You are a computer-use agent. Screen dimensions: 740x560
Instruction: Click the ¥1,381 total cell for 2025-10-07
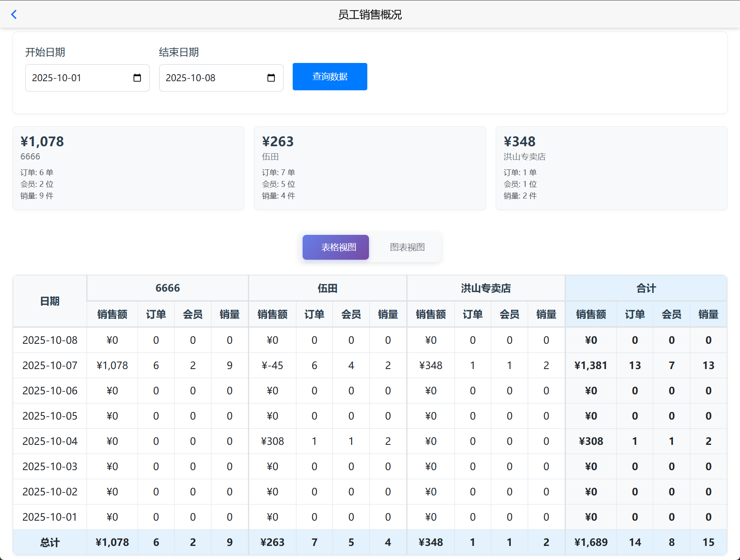pos(591,365)
